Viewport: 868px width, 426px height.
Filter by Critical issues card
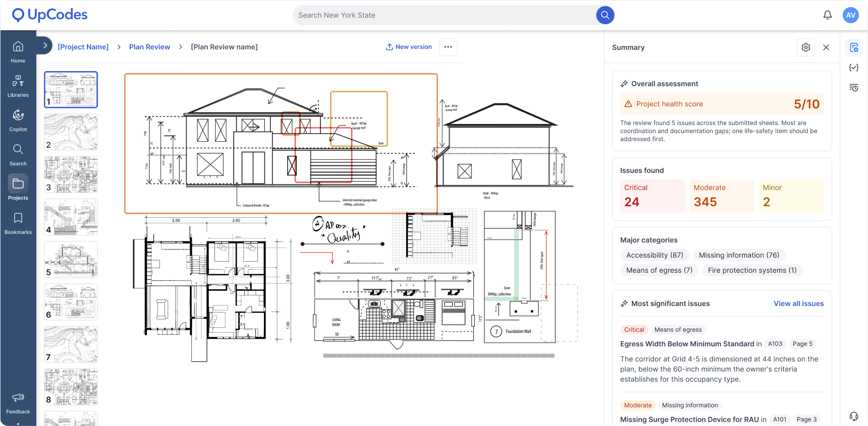[653, 196]
